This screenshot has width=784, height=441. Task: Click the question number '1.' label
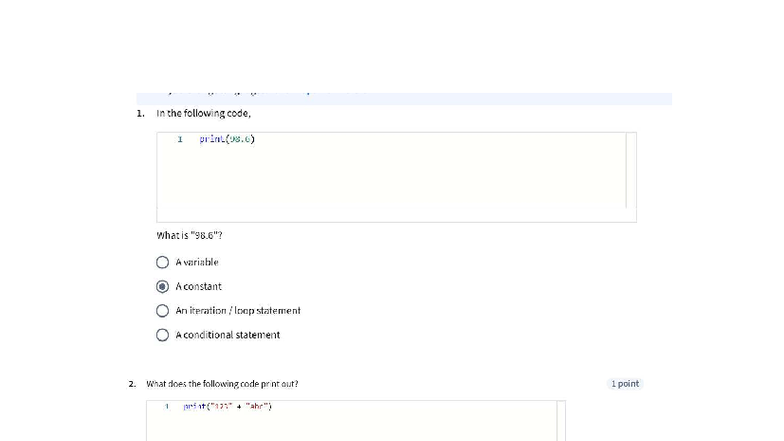click(141, 113)
